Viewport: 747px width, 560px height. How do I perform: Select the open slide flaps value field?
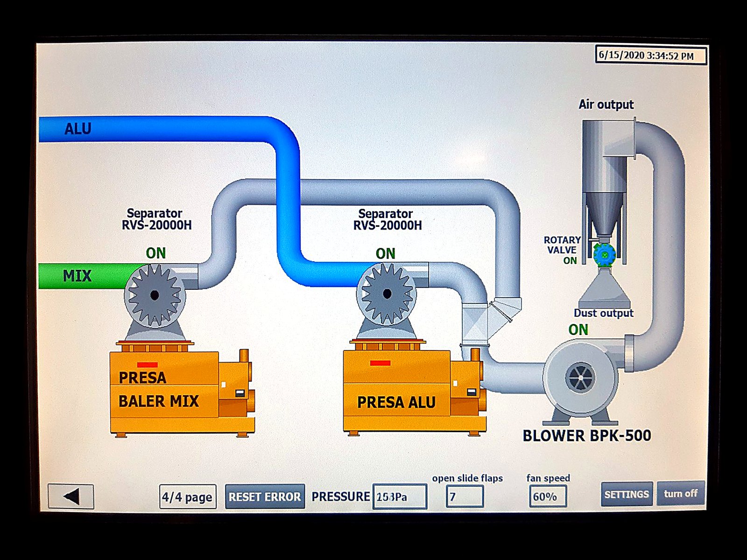pos(465,497)
